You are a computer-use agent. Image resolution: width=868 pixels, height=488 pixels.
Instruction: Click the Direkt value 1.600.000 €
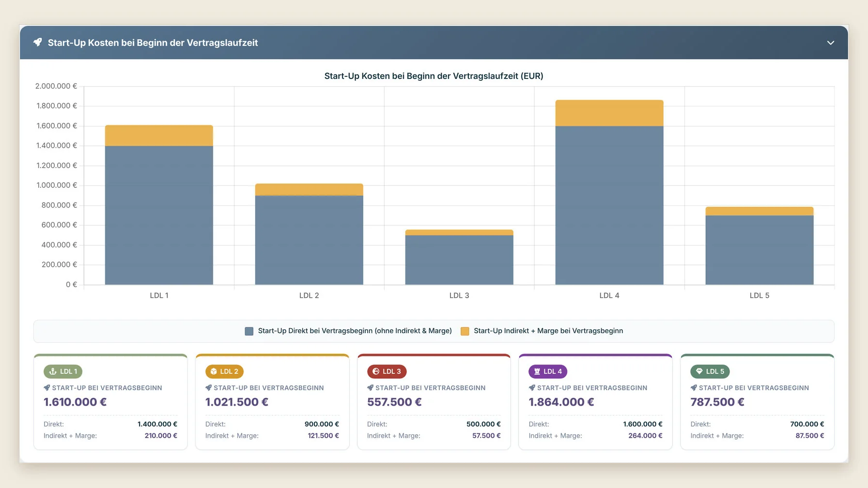click(643, 424)
